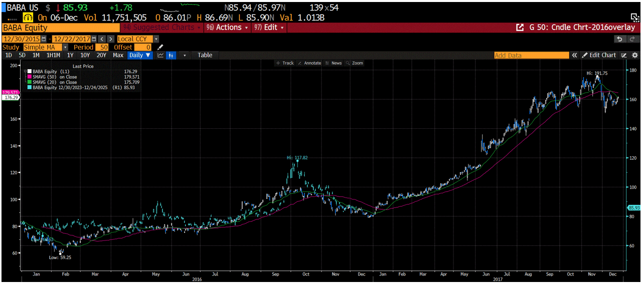Collapse panel with double-chevron icon
Viewport: 644px width, 285px height.
pyautogui.click(x=575, y=55)
